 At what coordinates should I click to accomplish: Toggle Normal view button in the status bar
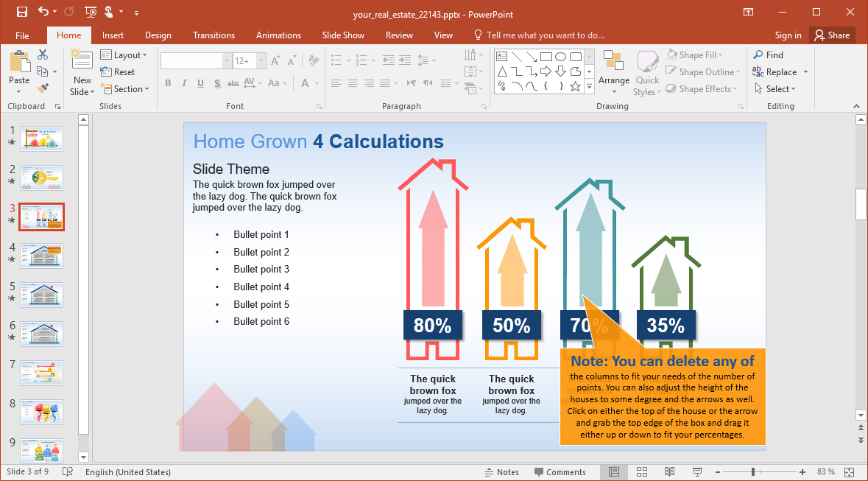[614, 472]
